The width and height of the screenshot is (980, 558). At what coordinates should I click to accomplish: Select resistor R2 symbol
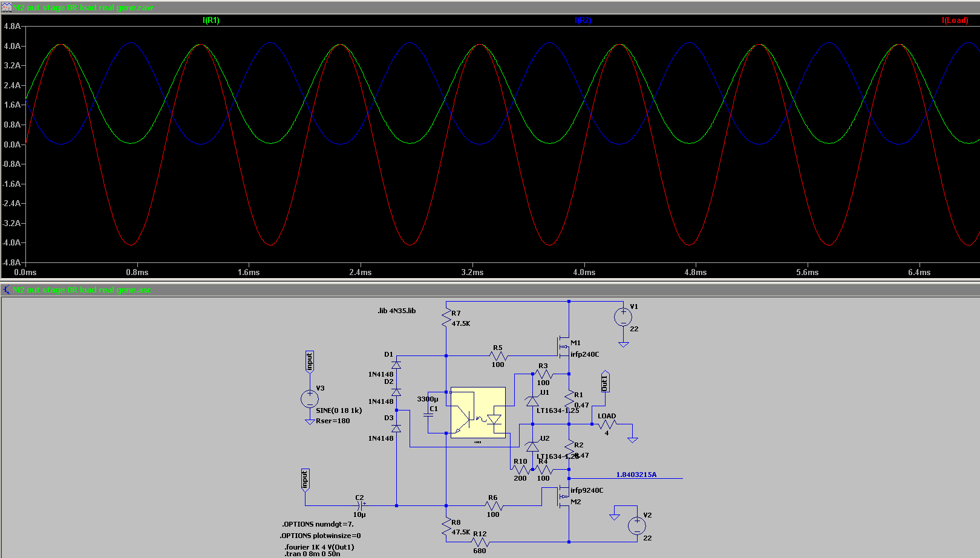(569, 449)
